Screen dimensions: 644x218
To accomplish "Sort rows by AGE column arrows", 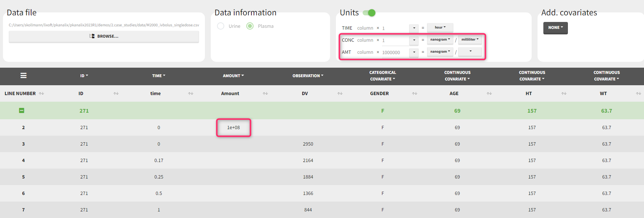I will pyautogui.click(x=489, y=94).
